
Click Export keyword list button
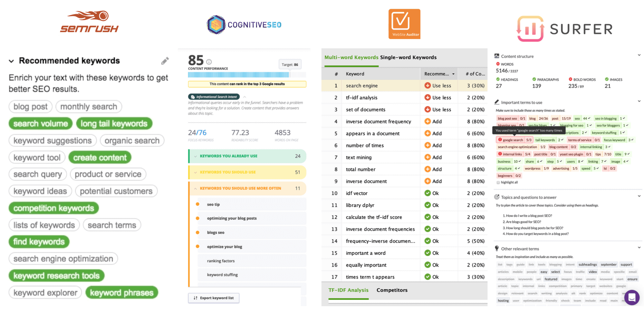(x=214, y=298)
